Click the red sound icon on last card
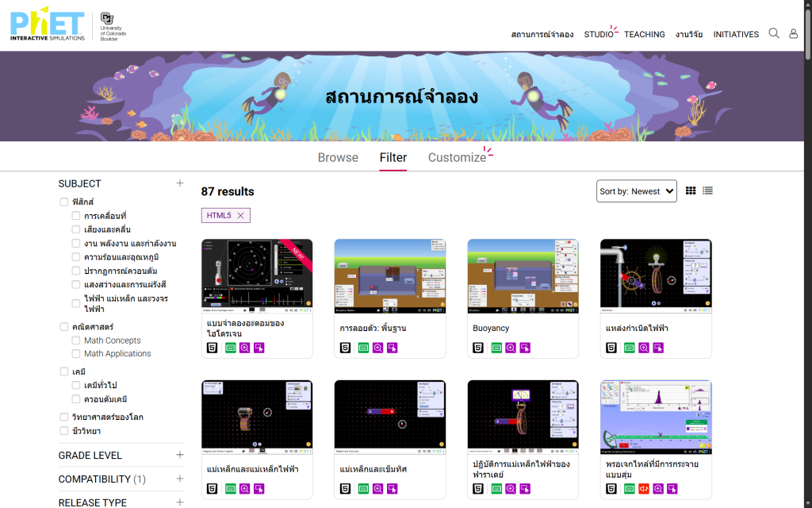This screenshot has width=812, height=508. click(644, 488)
